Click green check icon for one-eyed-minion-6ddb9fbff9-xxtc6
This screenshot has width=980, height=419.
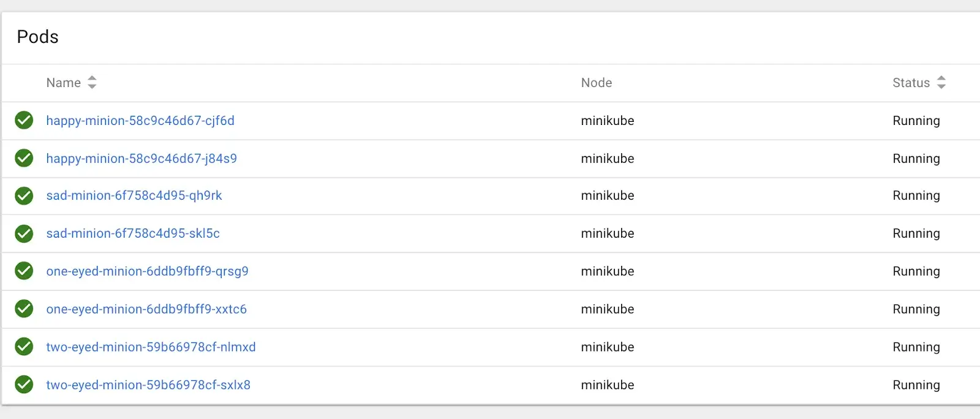click(24, 309)
